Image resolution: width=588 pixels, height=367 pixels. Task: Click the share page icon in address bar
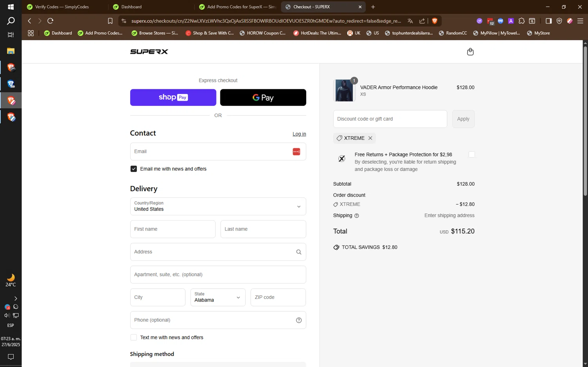click(x=422, y=21)
